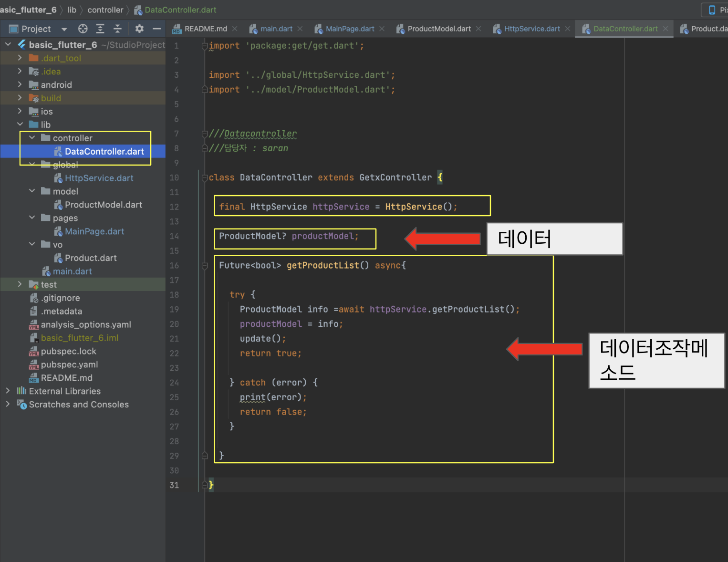Viewport: 728px width, 562px height.
Task: Switch to the ProductModel.dart tab
Action: (x=438, y=29)
